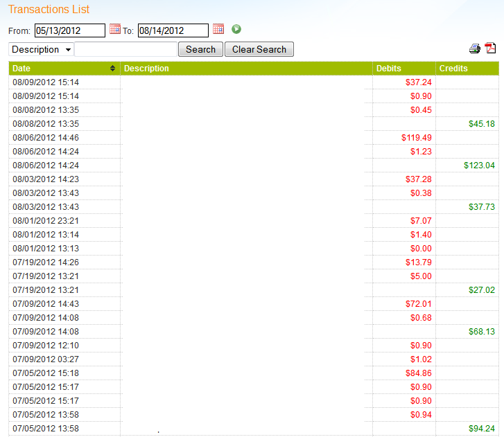Screen dimensions: 504x437
Task: Click the Description column header
Action: point(147,69)
